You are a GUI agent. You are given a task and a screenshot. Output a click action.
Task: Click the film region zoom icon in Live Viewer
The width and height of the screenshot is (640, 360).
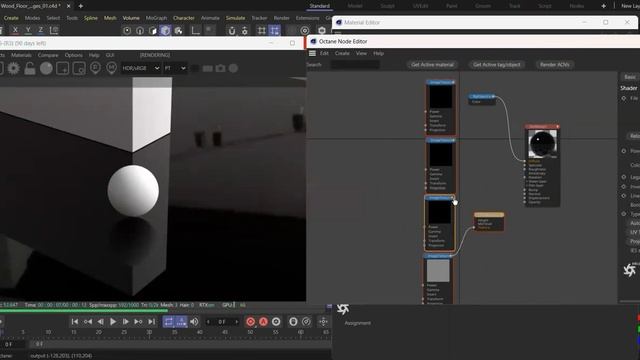pyautogui.click(x=79, y=68)
